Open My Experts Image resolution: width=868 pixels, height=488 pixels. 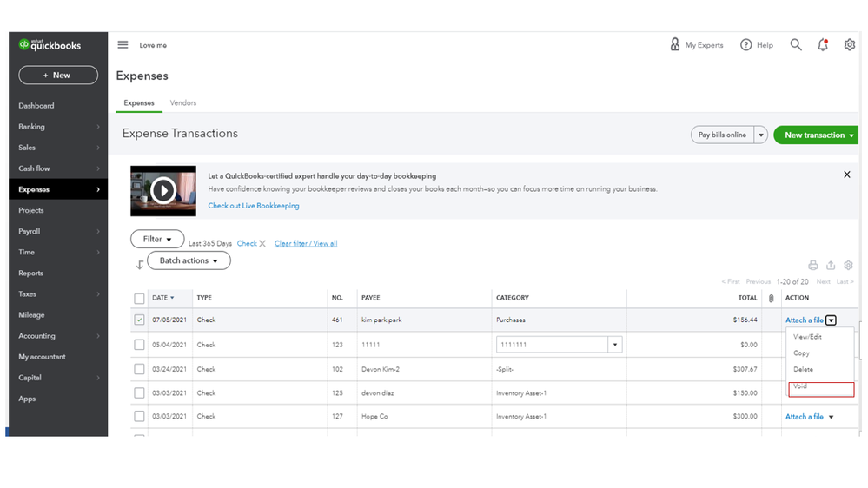click(696, 45)
